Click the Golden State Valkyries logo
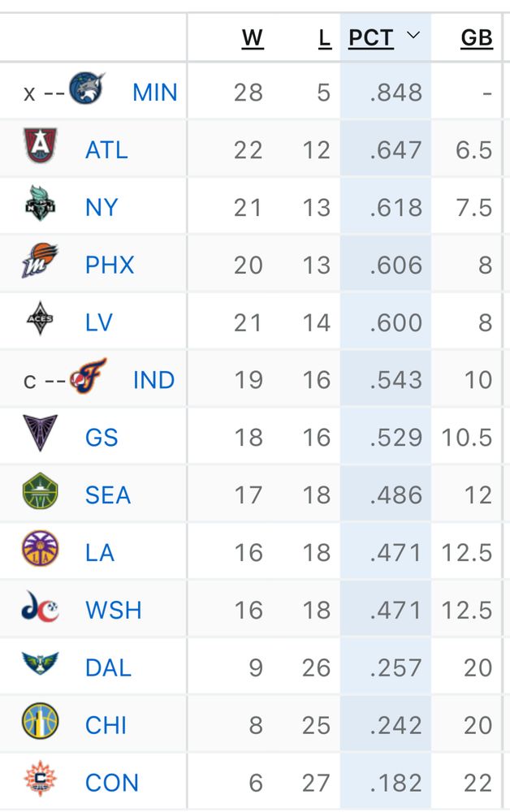 [x=41, y=433]
